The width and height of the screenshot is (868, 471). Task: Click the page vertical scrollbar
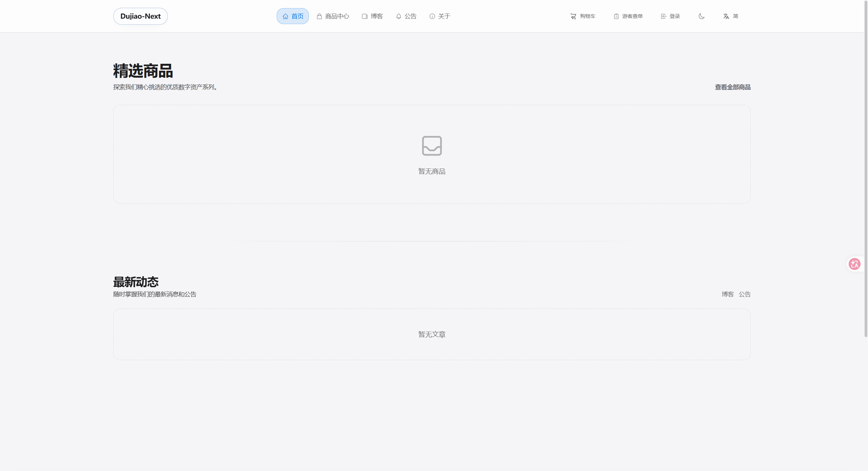pyautogui.click(x=866, y=169)
